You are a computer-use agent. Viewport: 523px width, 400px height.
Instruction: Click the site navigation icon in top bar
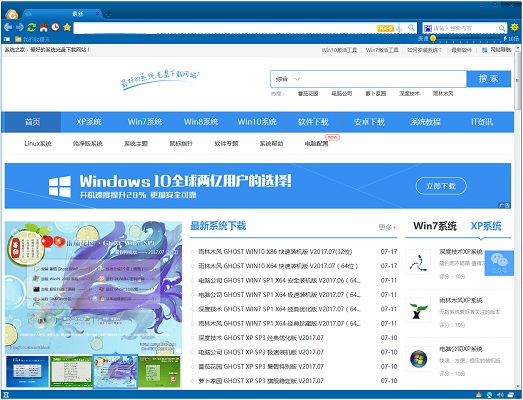point(484,50)
